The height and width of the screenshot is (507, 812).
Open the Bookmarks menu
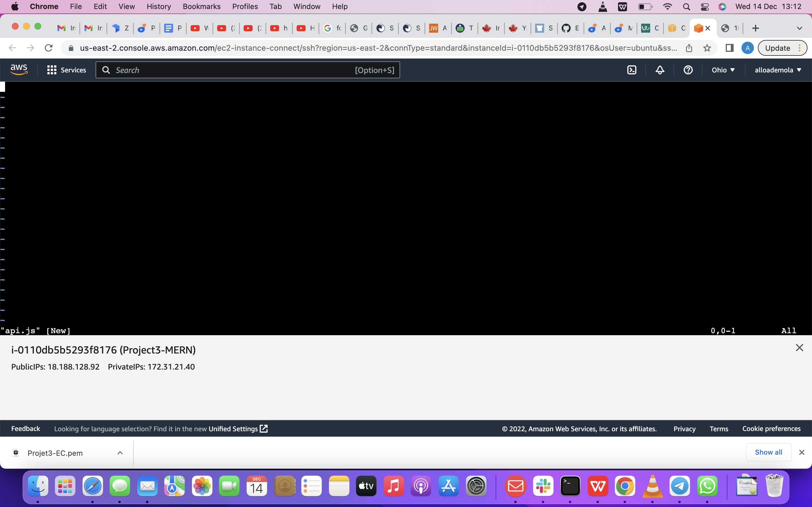click(x=201, y=7)
